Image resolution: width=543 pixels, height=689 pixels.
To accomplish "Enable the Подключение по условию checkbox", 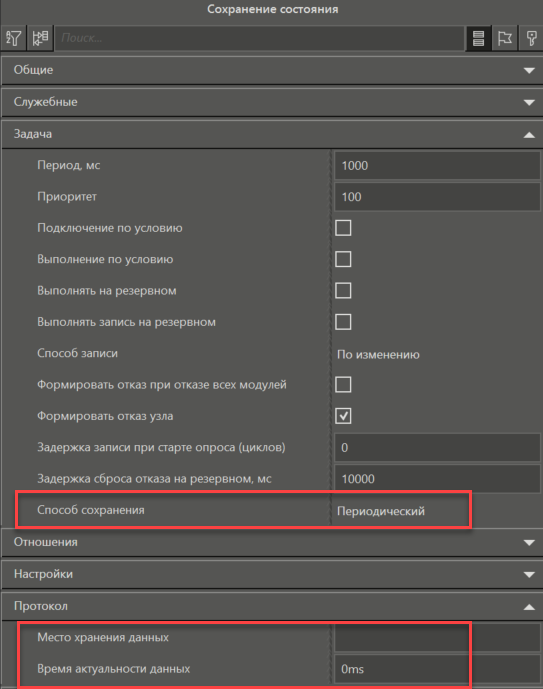I will [x=343, y=228].
